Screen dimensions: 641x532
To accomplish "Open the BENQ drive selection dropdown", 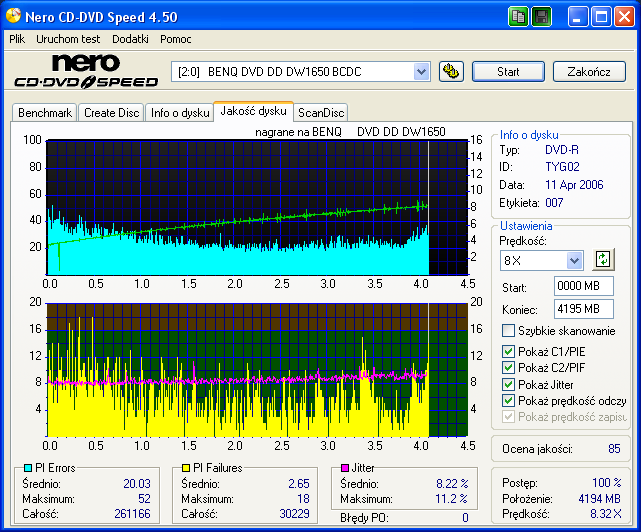I will point(421,72).
